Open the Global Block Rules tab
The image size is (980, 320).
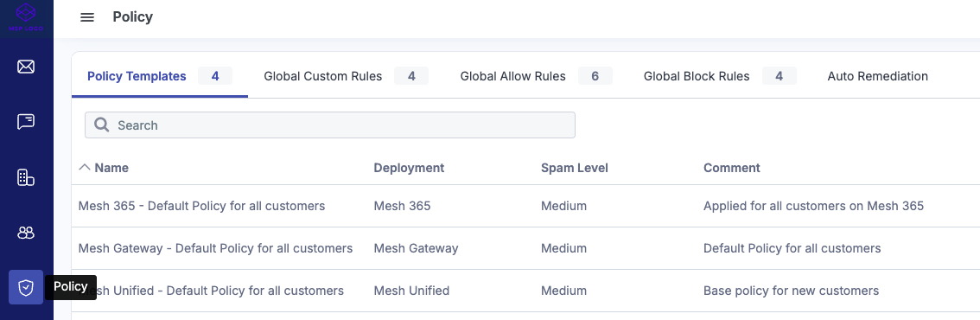tap(719, 76)
